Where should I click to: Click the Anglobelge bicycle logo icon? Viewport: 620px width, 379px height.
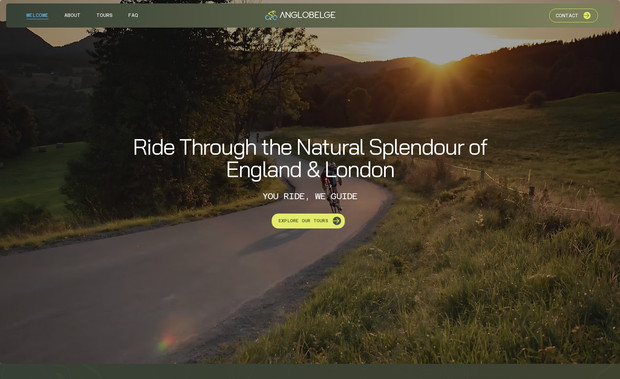271,15
